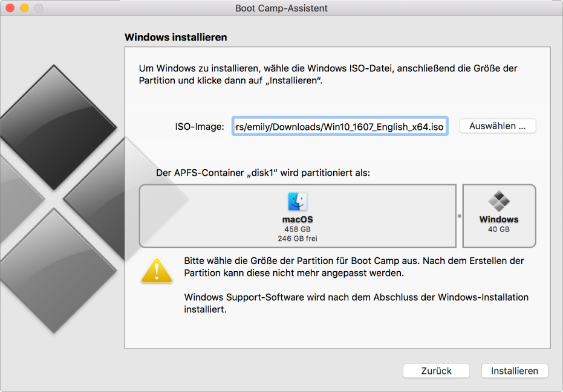Grab the partition divider dot handle
The height and width of the screenshot is (392, 563).
(x=459, y=216)
